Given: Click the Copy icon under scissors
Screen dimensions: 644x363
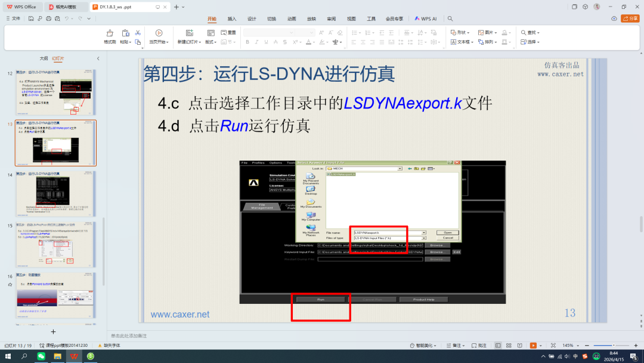Looking at the screenshot, I should point(138,42).
